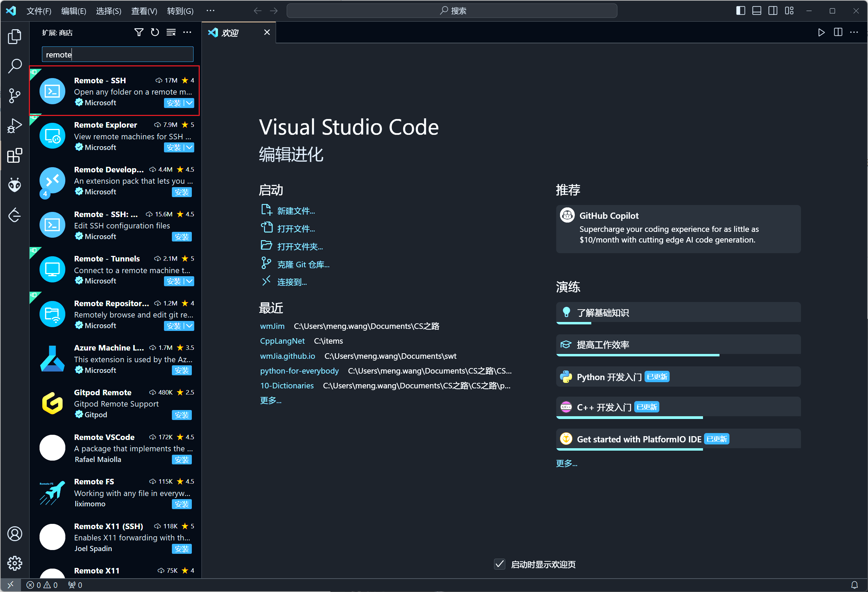Expand install dropdown arrow for Remote - SSH
This screenshot has height=592, width=868.
point(190,103)
